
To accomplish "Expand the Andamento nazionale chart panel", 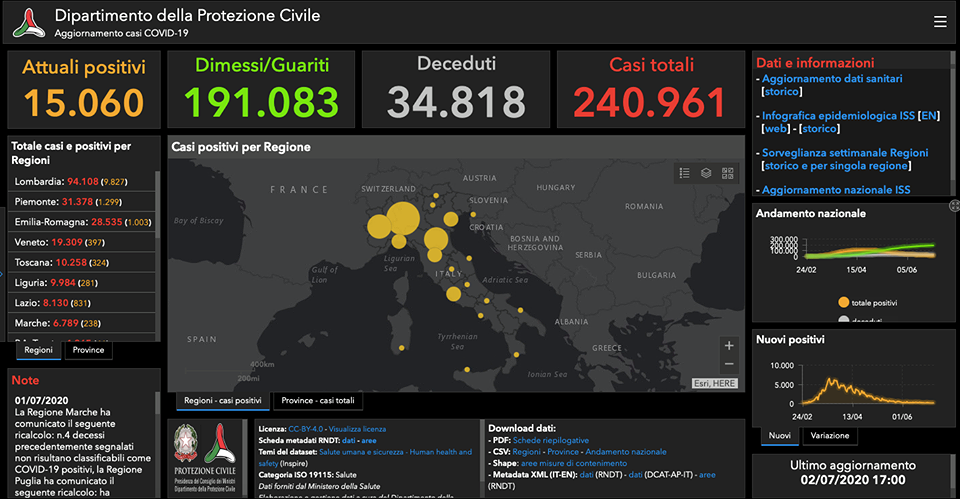I will [x=954, y=206].
